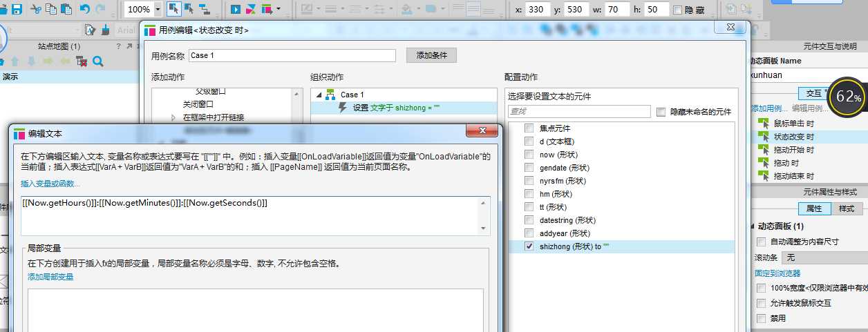The image size is (868, 332).
Task: Click the Preview play icon
Action: (236, 10)
